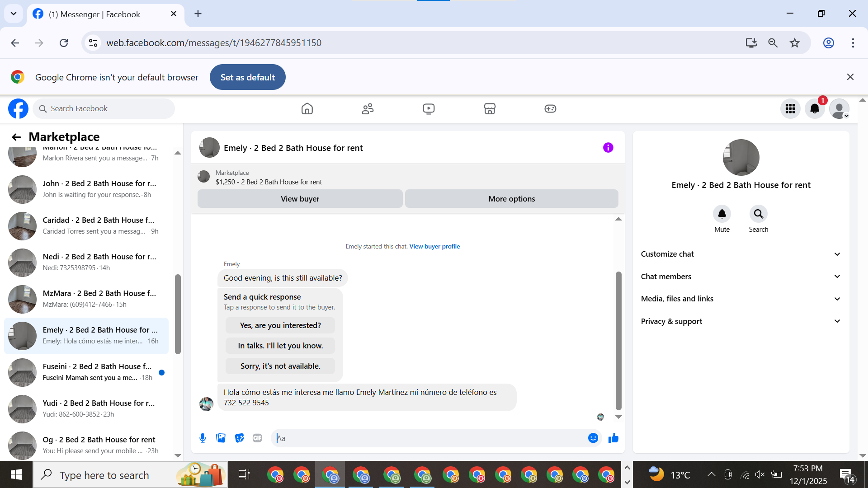
Task: Open Caridad Torres conversation
Action: click(x=86, y=225)
